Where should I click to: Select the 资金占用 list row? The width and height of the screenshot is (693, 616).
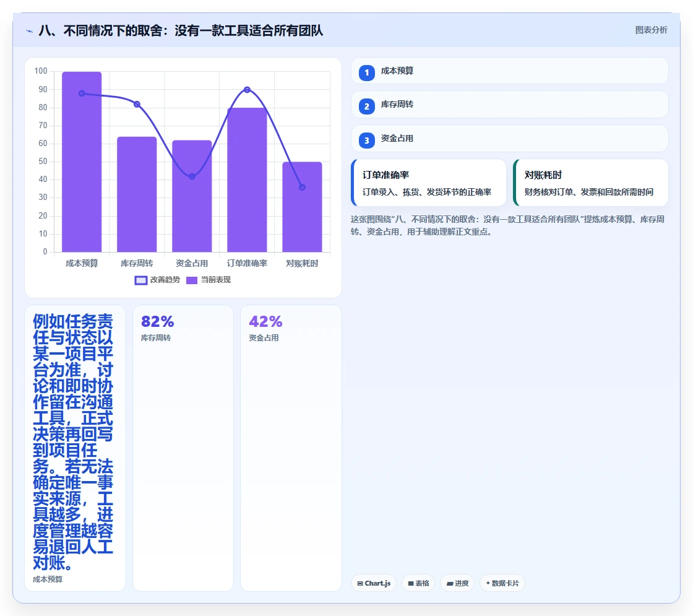510,139
